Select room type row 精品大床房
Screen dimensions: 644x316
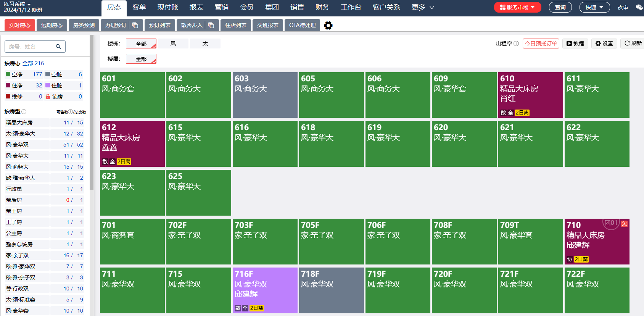tap(45, 123)
